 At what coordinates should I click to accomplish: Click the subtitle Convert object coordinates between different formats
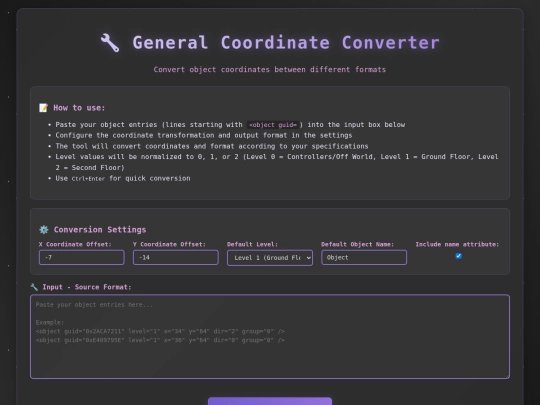pyautogui.click(x=270, y=70)
